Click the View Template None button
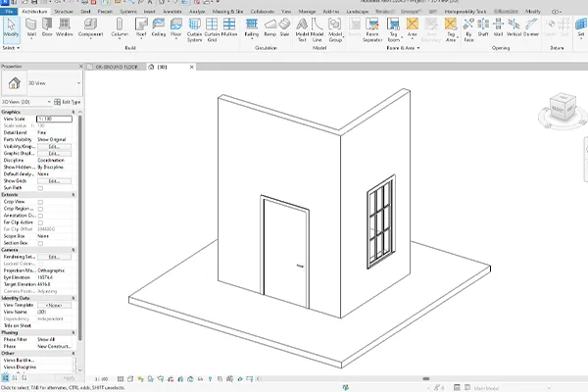 pos(54,306)
